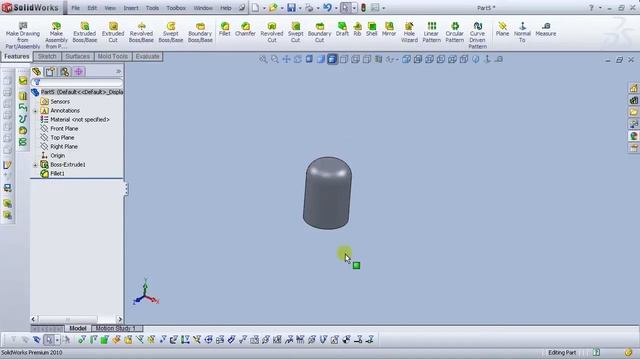Viewport: 640px width, 360px height.
Task: Click the Pan view icon
Action: (286, 60)
